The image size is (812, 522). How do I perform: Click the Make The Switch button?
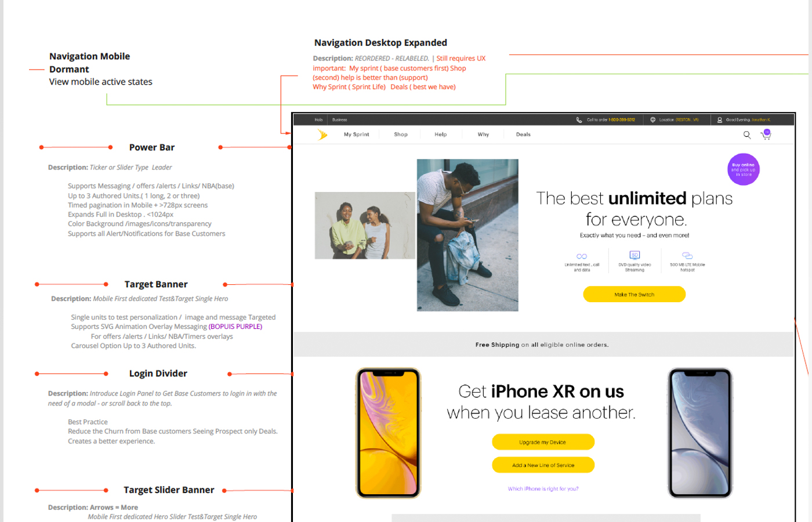click(x=634, y=295)
